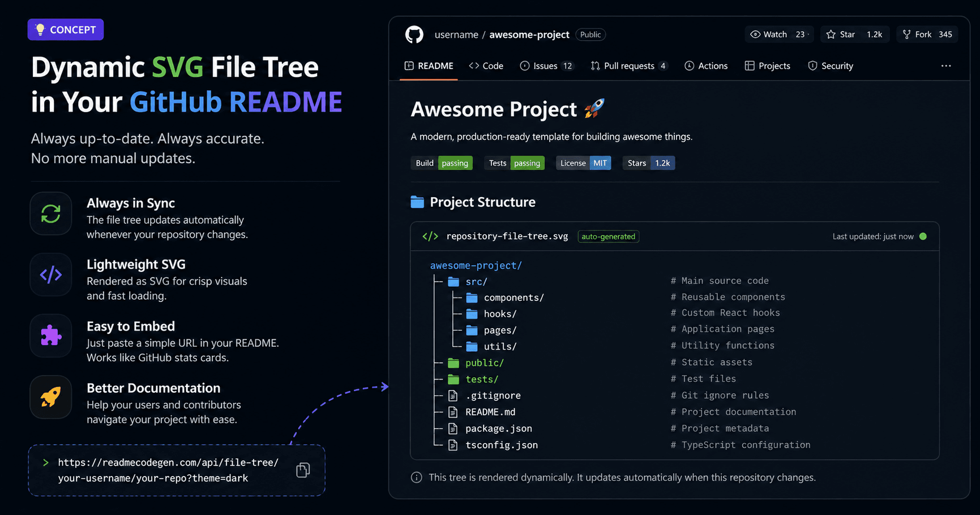
Task: Click the README.md file icon
Action: click(453, 412)
